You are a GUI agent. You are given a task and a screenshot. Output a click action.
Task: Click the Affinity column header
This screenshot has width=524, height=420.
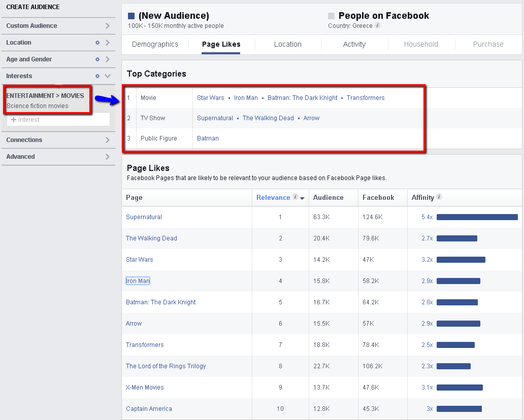point(423,198)
